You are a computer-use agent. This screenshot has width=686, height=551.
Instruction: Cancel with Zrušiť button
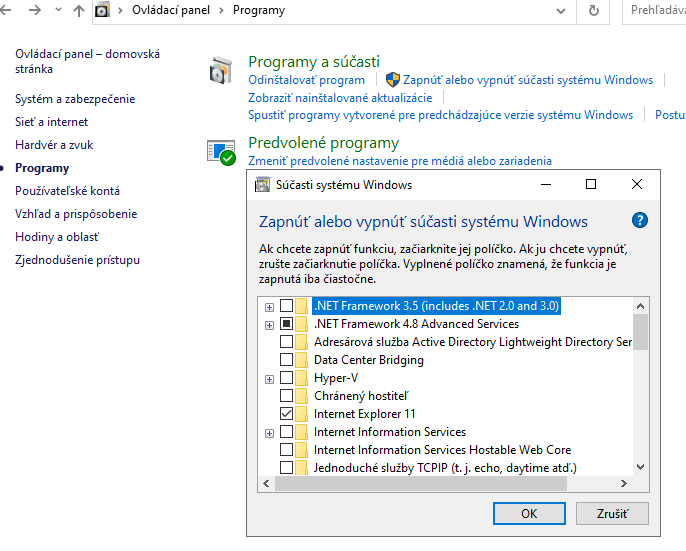tap(612, 513)
